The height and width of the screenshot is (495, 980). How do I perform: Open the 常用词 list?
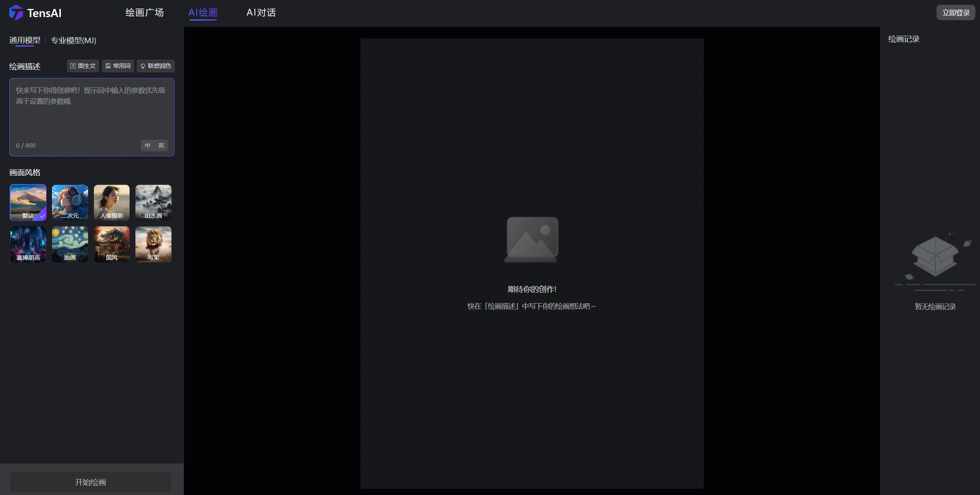pyautogui.click(x=118, y=66)
